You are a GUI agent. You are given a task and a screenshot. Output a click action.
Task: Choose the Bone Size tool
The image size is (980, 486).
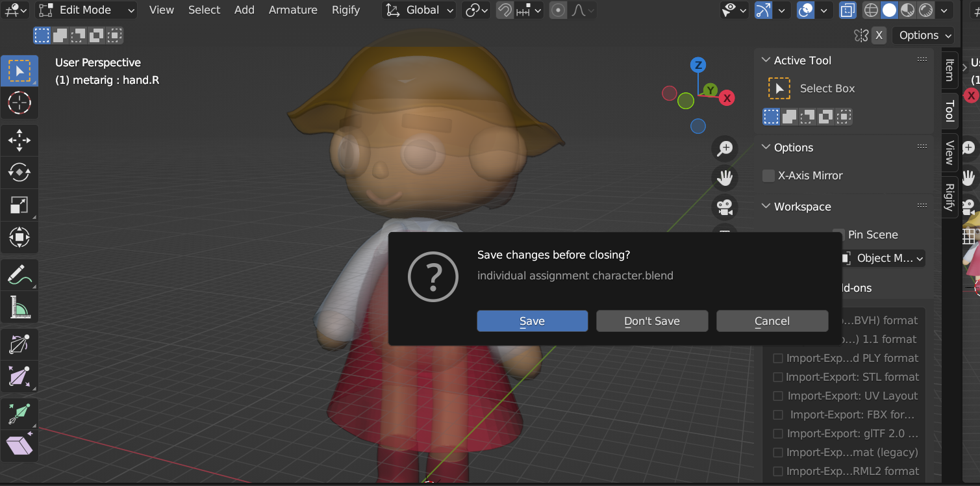(19, 376)
